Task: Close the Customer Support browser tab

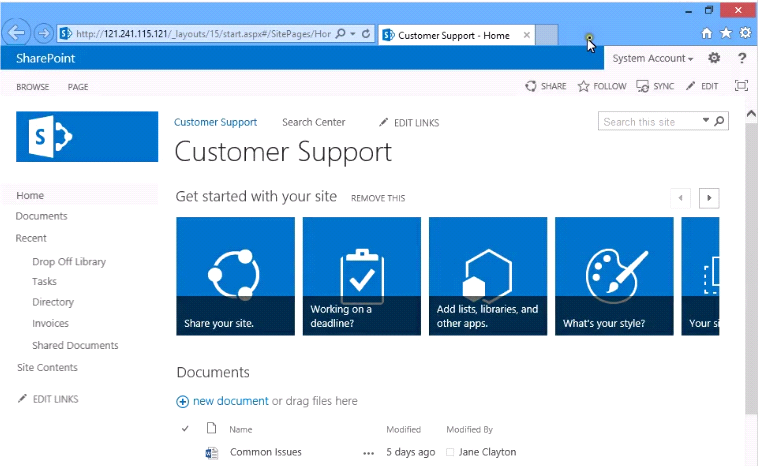Action: pyautogui.click(x=526, y=35)
